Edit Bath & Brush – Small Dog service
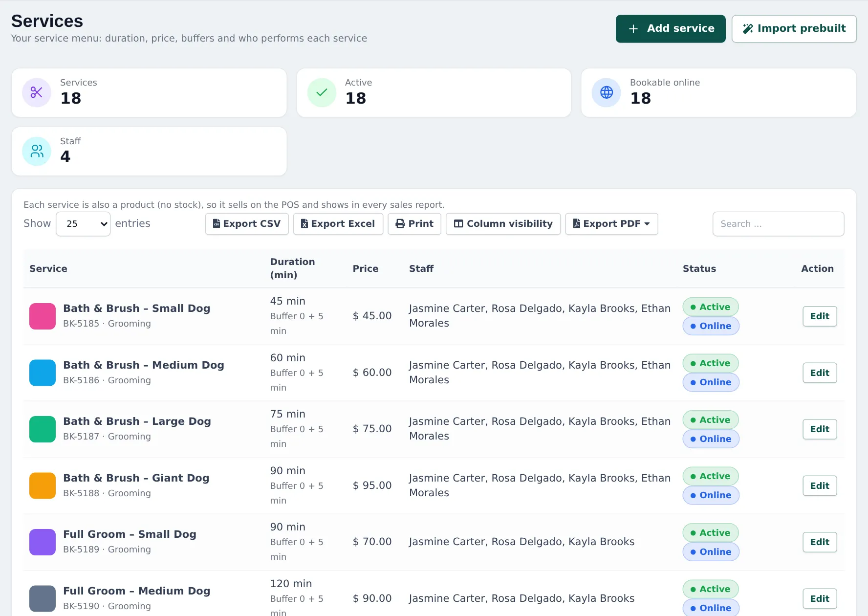 point(820,316)
